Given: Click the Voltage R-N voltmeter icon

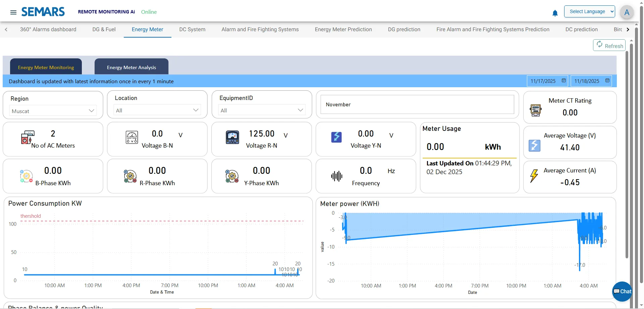Looking at the screenshot, I should tap(232, 137).
